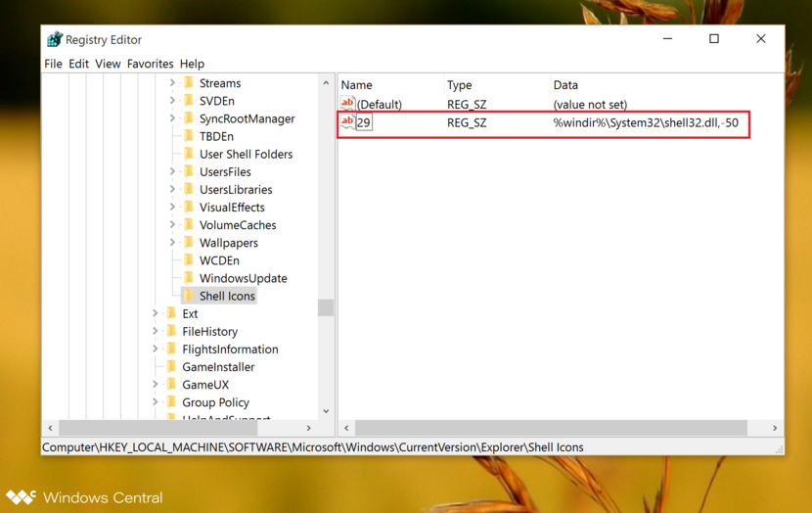Click the SVDEn folder icon

coord(189,101)
